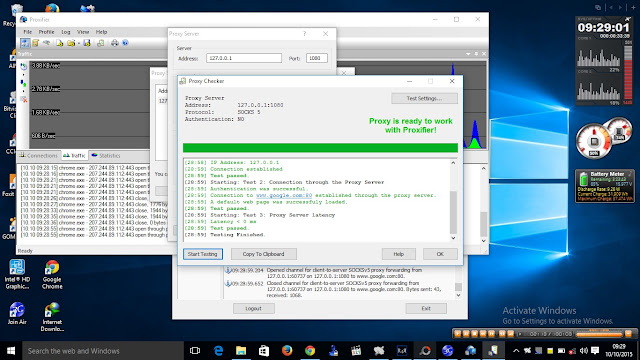Viewport: 640px width, 360px height.
Task: Open the Profile menu in Proxifier
Action: (x=46, y=32)
